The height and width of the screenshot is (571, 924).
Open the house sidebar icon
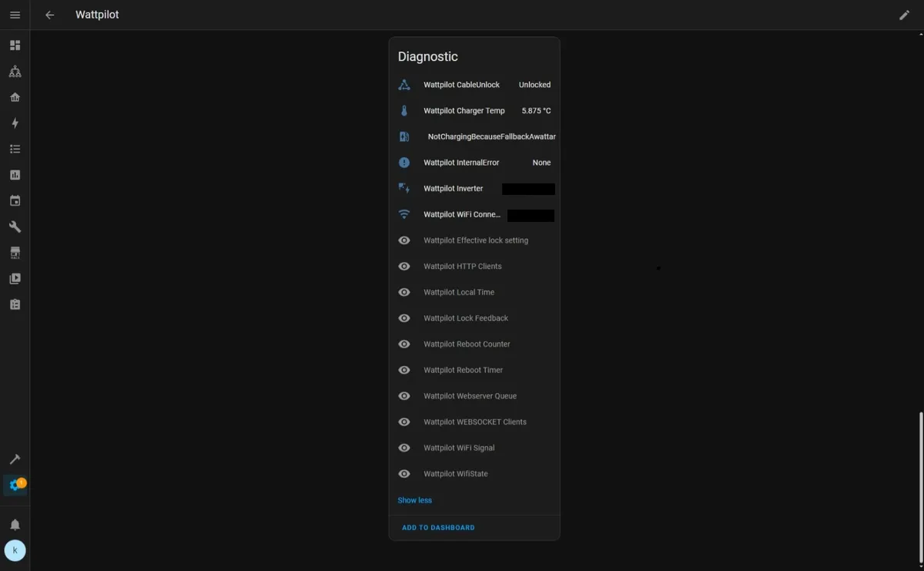(15, 97)
